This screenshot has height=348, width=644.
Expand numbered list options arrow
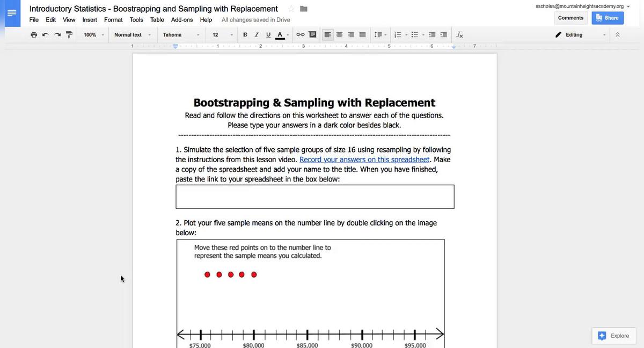(x=406, y=35)
